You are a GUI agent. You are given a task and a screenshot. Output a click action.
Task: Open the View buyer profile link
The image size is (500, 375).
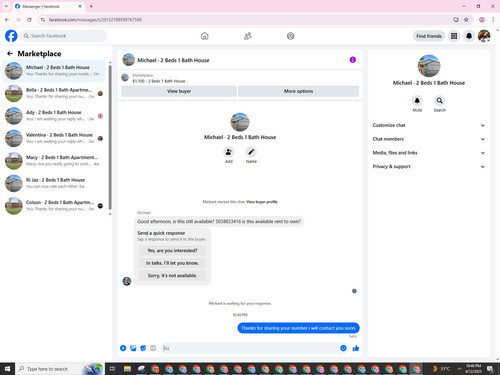[x=262, y=202]
